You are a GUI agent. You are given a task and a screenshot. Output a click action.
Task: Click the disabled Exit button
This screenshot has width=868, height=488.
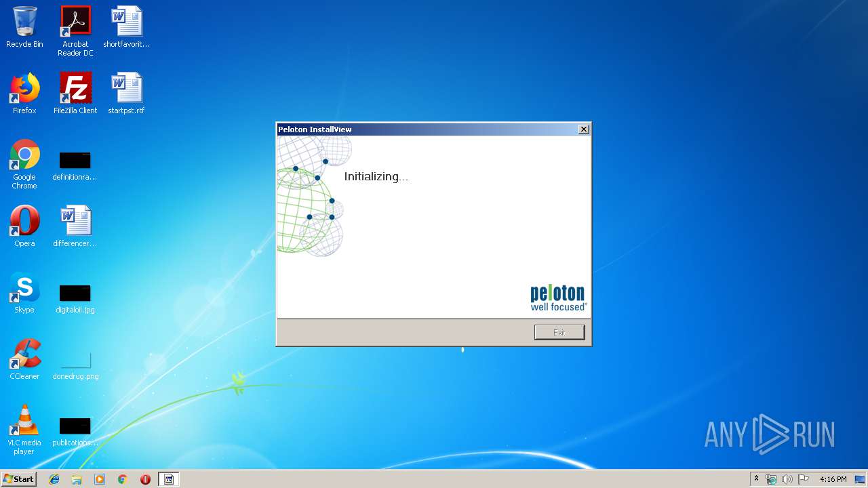(559, 332)
